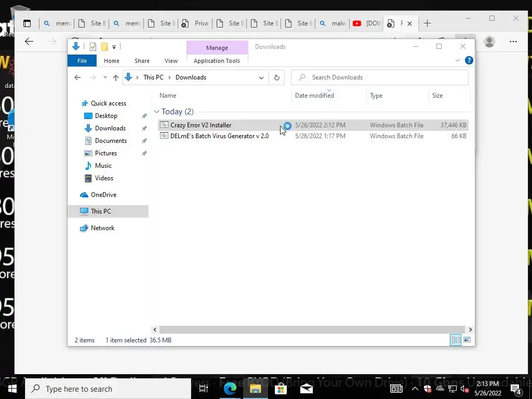Click the horizontal scrollbar track
This screenshot has width=532, height=399.
[x=312, y=329]
